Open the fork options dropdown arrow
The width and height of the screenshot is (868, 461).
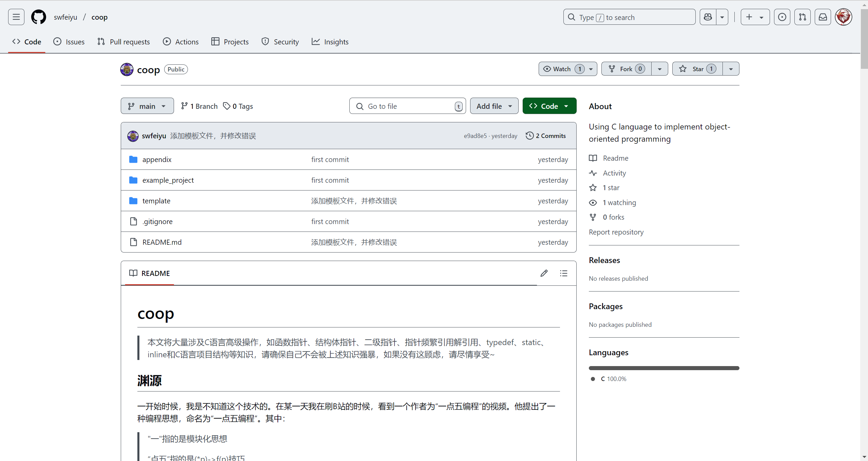[x=659, y=69]
